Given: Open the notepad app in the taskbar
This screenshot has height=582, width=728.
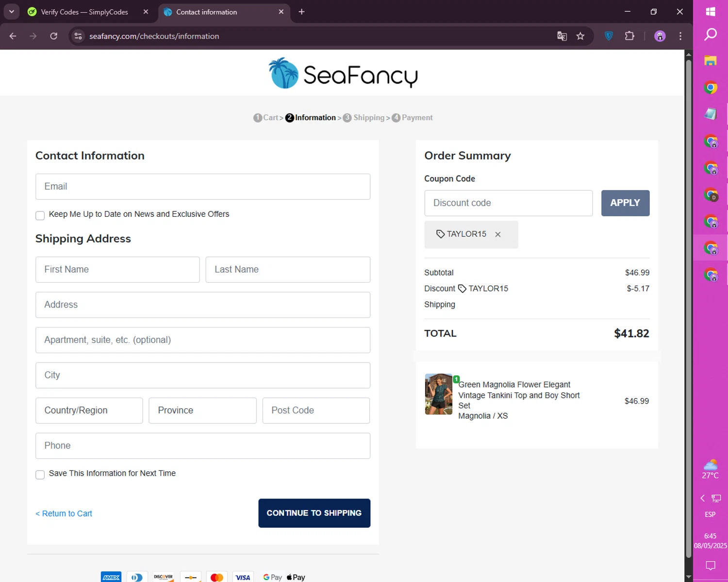Looking at the screenshot, I should (711, 114).
